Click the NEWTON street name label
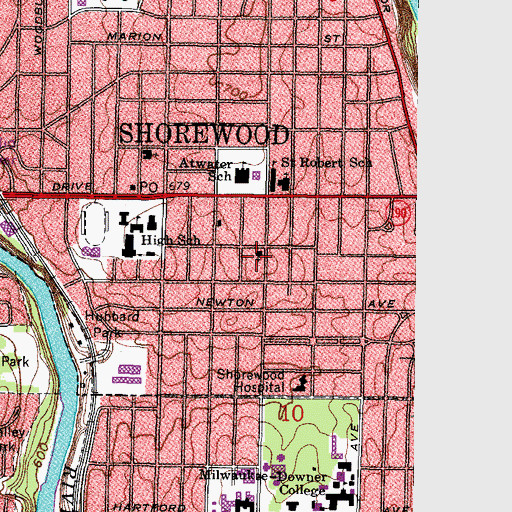This screenshot has width=512, height=512. coord(225,302)
